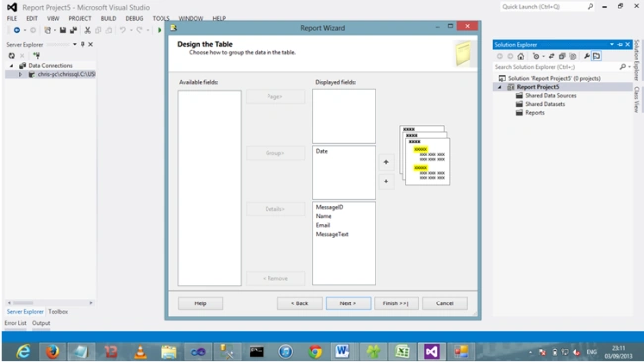Open Solution Explorer window position dropdown
Viewport: 644px width, 362px height.
point(612,44)
